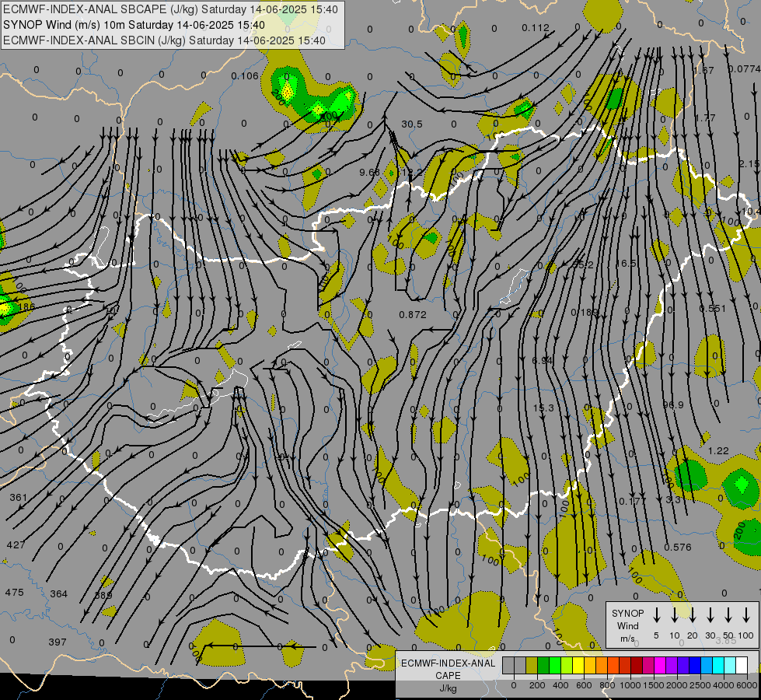Viewport: 761px width, 700px height.
Task: Click the header line 'ECMWF-INDEX-ANAL SBCAPE (J/kg)'
Action: tap(100, 9)
